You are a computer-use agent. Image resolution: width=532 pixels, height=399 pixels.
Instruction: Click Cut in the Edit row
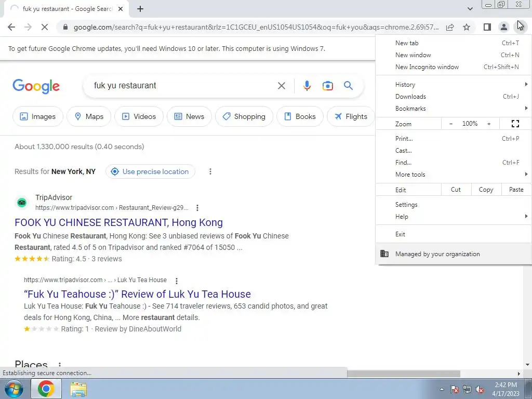456,190
